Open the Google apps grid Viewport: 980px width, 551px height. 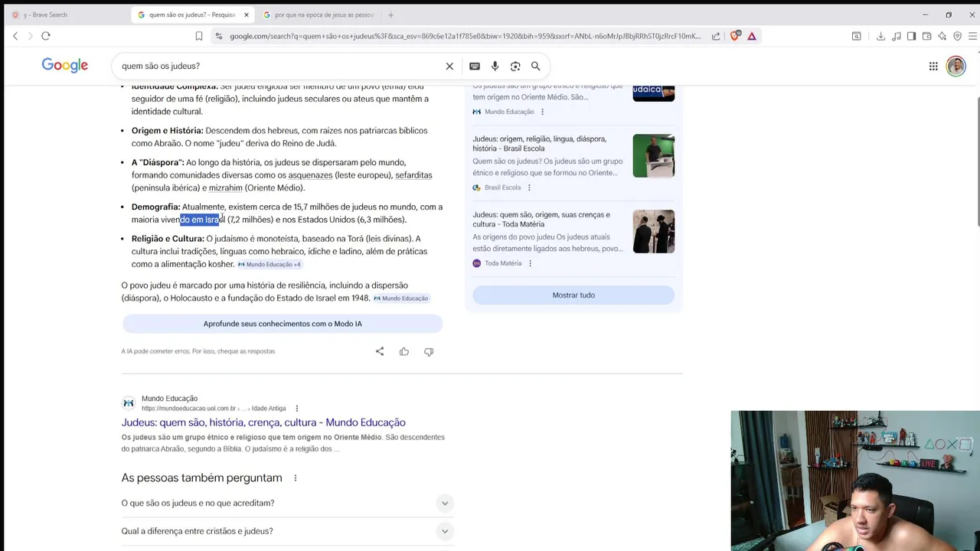click(933, 66)
